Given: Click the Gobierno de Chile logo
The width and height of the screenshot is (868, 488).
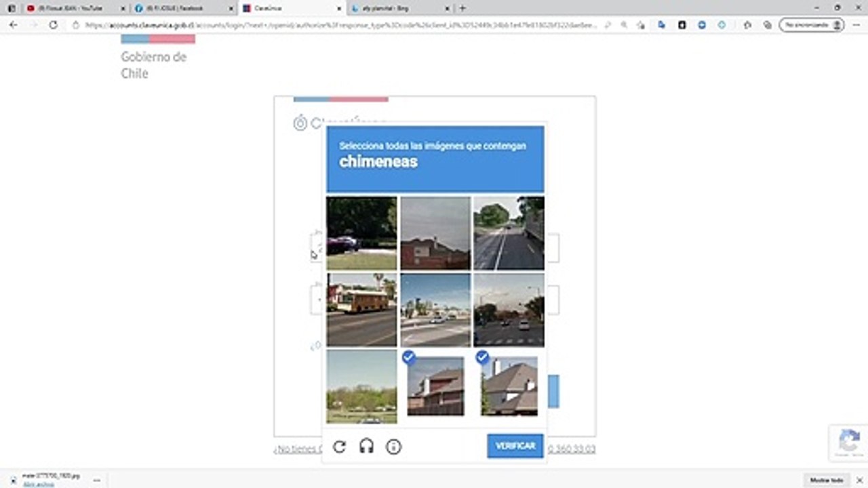Looking at the screenshot, I should pos(157,58).
